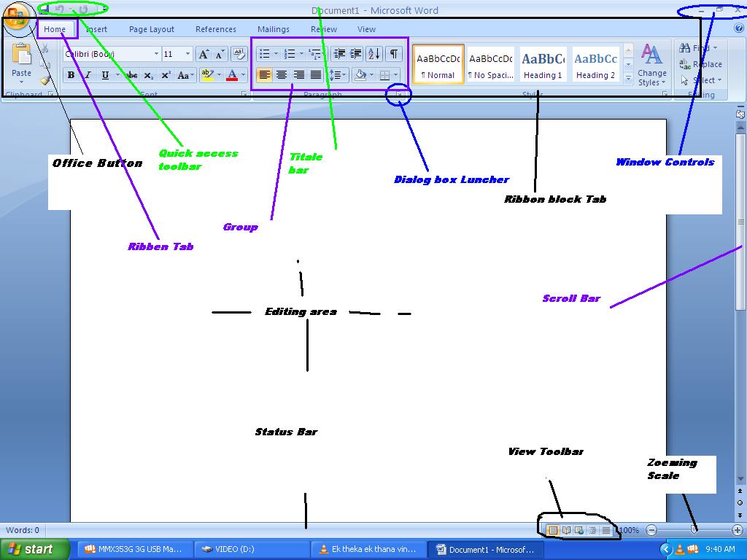Apply italic formatting
Screen dimensions: 747x560
(x=88, y=75)
